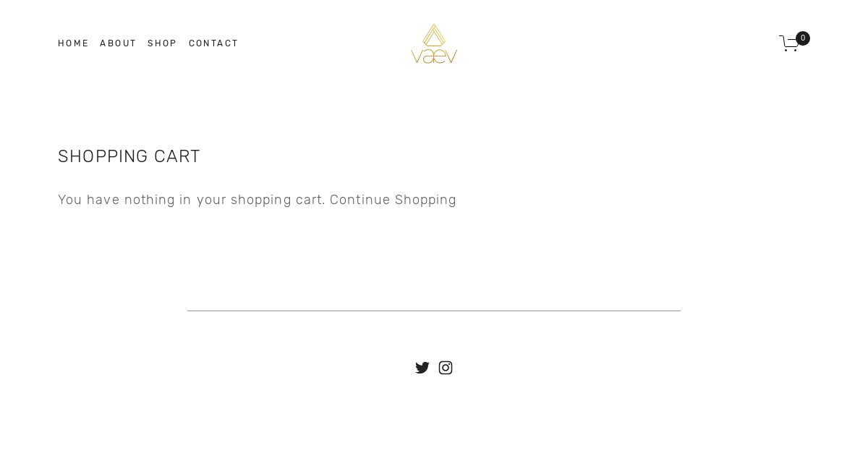The width and height of the screenshot is (868, 456).
Task: Click the gold Vaev logo
Action: coord(434,43)
